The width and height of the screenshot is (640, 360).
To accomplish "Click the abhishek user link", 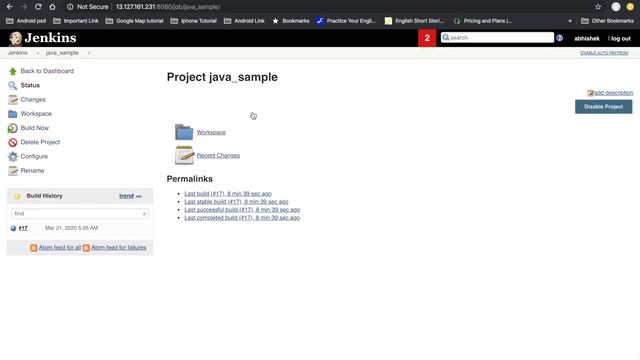I will 587,38.
